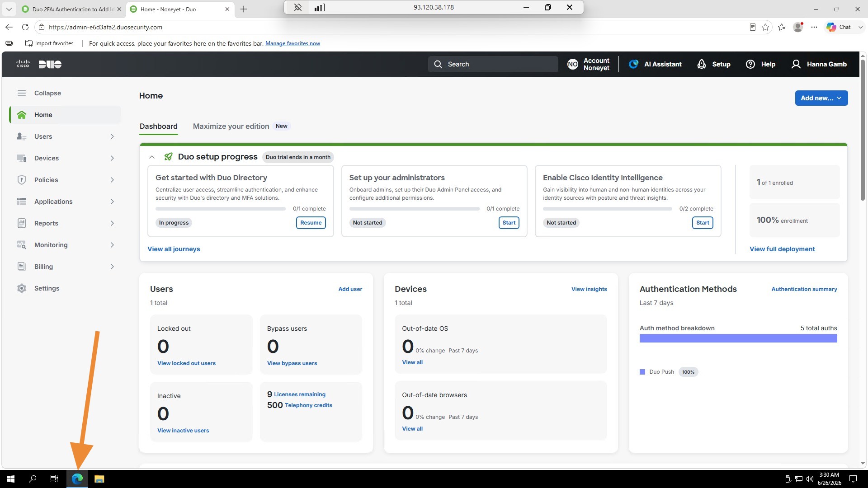Open the Home sidebar item

(x=65, y=115)
